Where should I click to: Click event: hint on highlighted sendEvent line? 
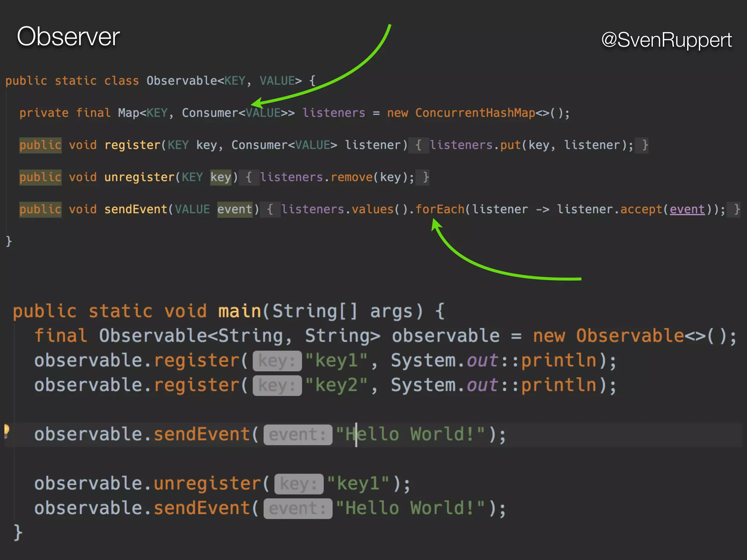[298, 435]
